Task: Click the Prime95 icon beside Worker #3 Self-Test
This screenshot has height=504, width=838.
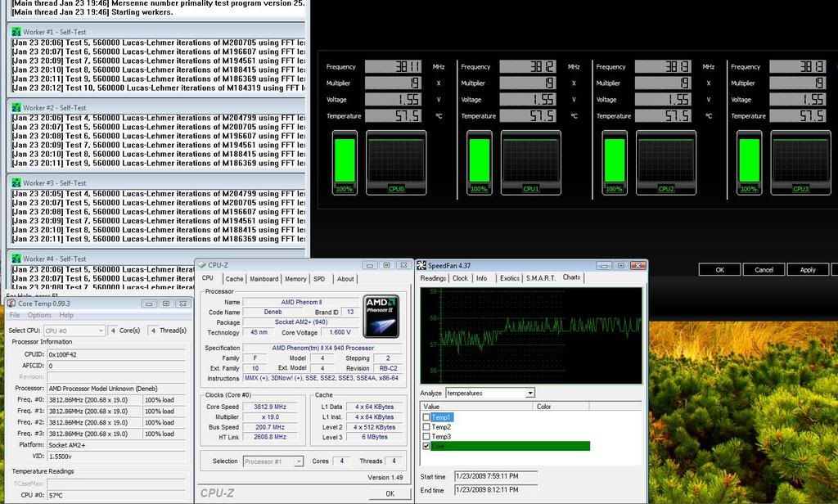Action: [x=16, y=182]
